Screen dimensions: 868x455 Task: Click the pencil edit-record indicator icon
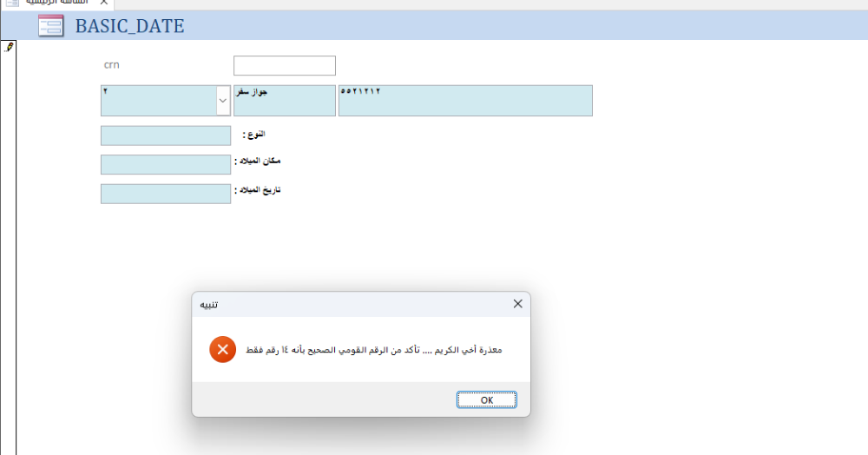(9, 48)
